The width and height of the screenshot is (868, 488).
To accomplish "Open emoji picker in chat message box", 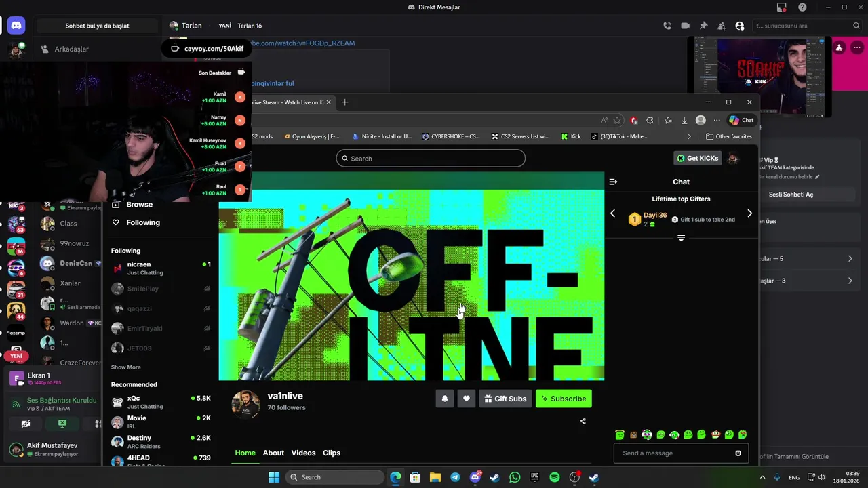I will 738,453.
